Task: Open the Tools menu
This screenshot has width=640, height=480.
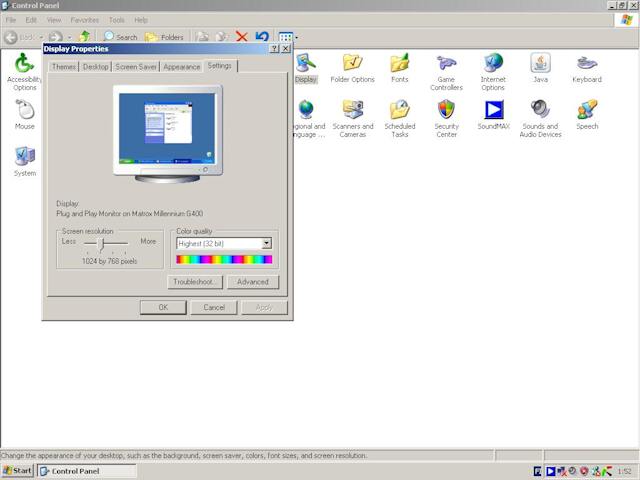Action: [x=117, y=20]
